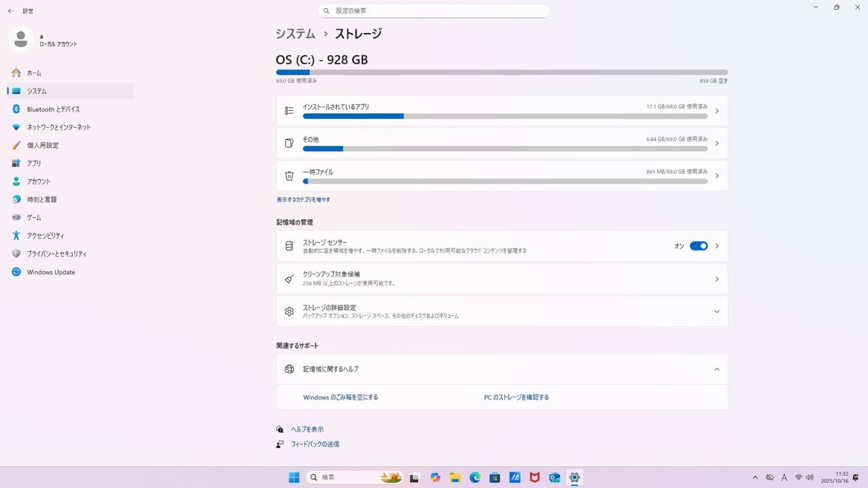The width and height of the screenshot is (868, 488).
Task: Expand ストレージの詳細設定 section
Action: coord(717,311)
